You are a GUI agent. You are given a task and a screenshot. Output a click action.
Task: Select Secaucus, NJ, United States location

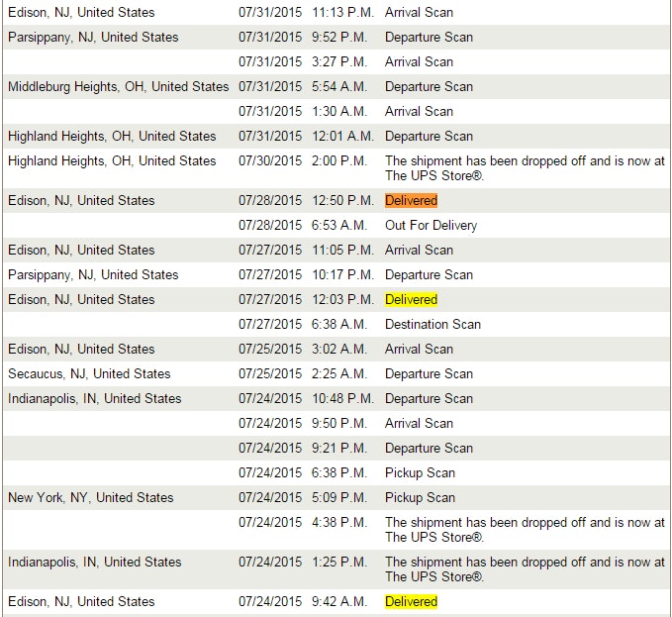89,373
